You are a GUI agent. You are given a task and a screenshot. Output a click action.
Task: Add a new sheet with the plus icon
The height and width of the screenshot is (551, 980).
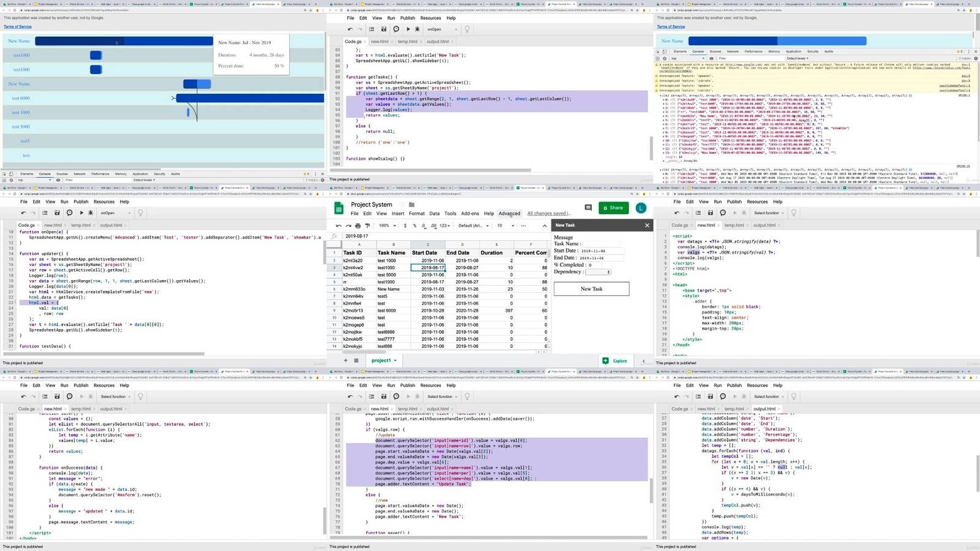(345, 360)
